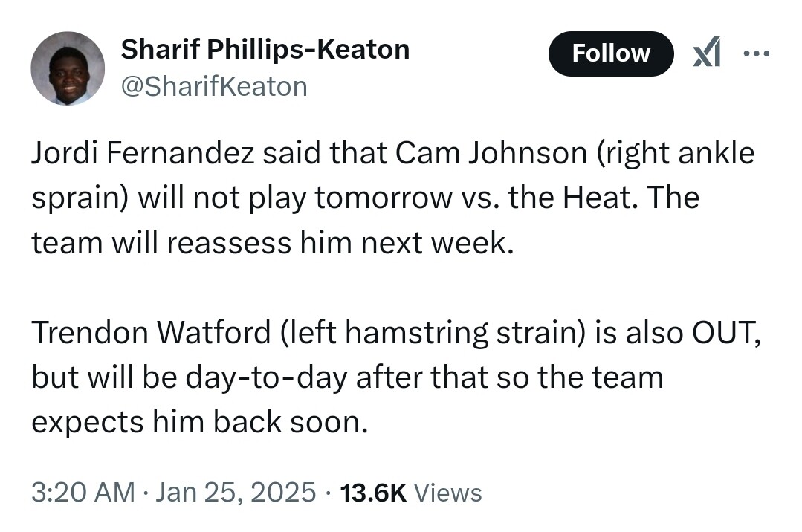Click the Sharif Phillips-Keaton display name
Viewport: 802px width, 532px height.
[265, 50]
